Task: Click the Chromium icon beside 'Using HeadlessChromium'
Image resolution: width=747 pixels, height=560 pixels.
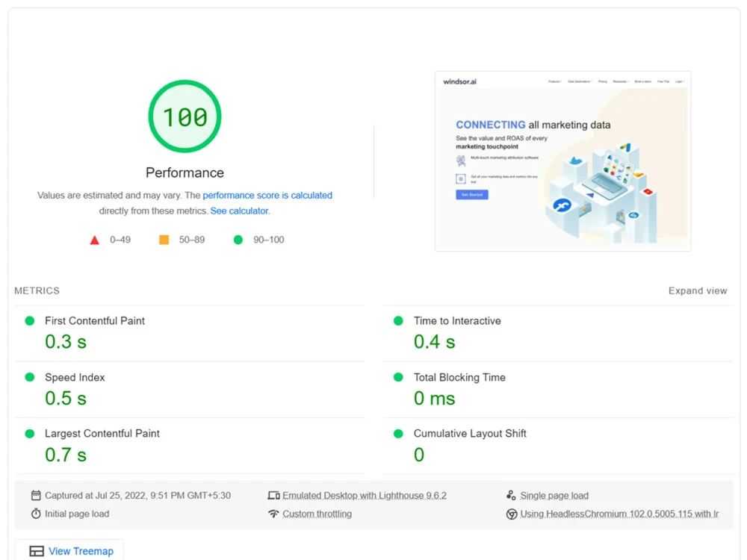Action: [511, 514]
